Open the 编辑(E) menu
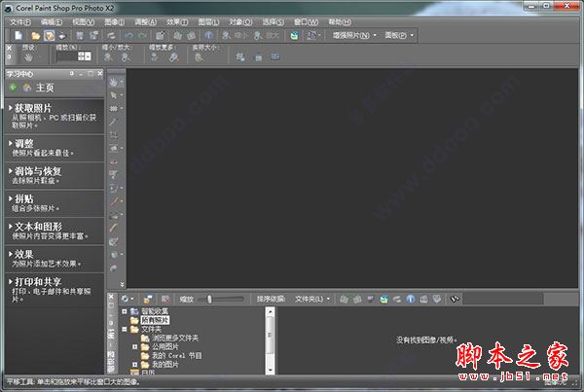Image resolution: width=584 pixels, height=392 pixels. (52, 22)
